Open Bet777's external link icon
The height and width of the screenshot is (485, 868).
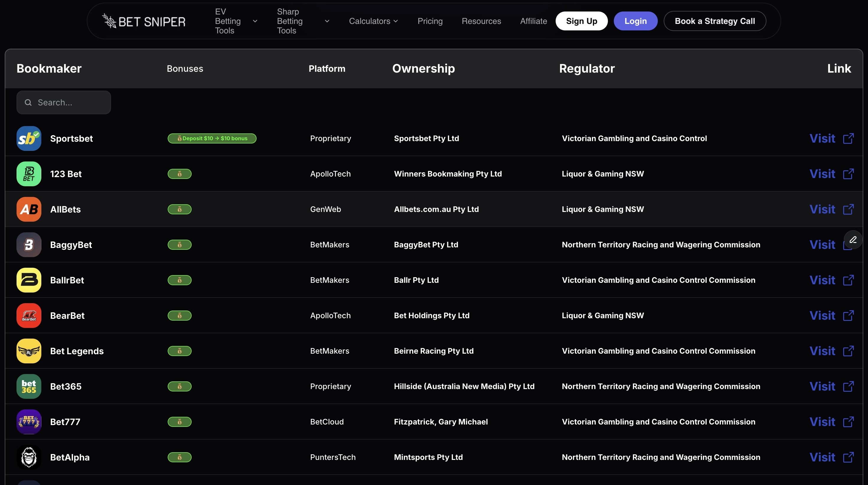pyautogui.click(x=849, y=422)
